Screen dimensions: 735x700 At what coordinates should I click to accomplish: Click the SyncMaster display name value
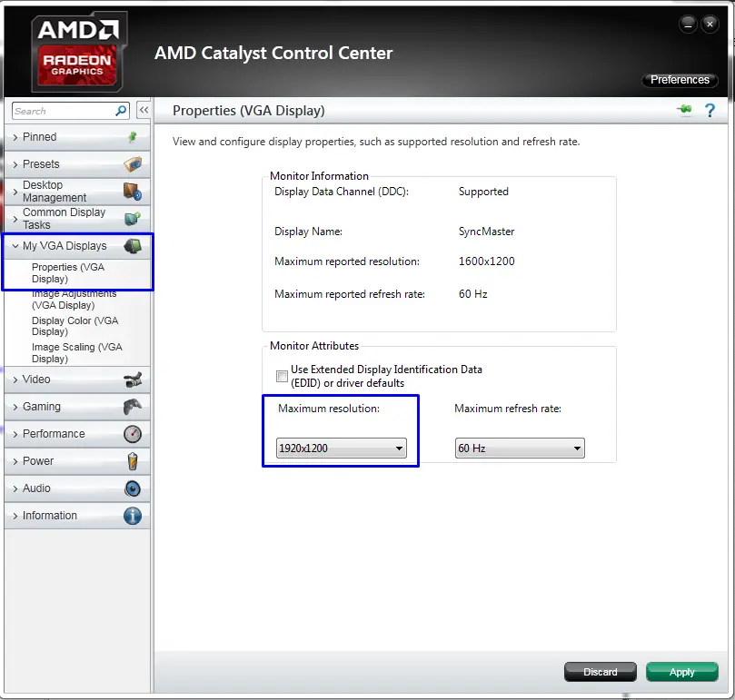point(486,232)
